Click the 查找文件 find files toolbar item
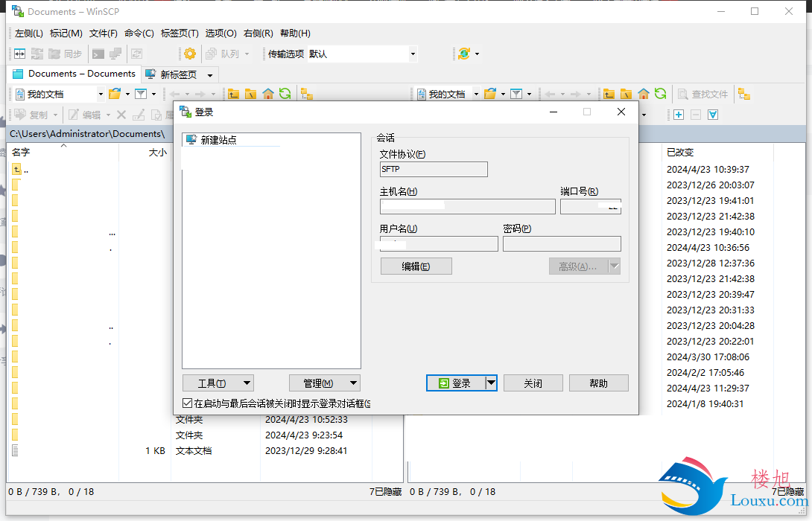This screenshot has width=812, height=521. click(x=703, y=95)
